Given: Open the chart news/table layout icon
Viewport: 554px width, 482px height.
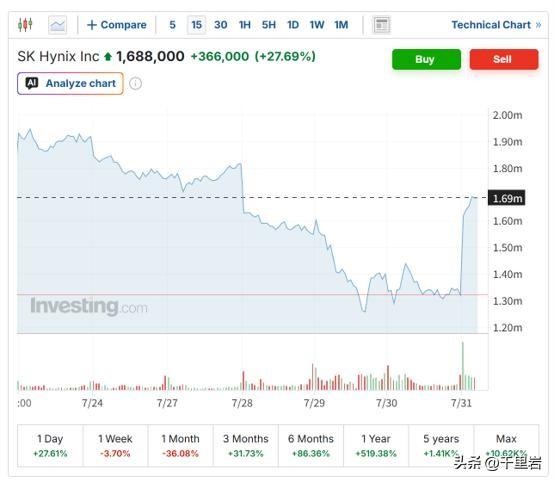Looking at the screenshot, I should 382,25.
